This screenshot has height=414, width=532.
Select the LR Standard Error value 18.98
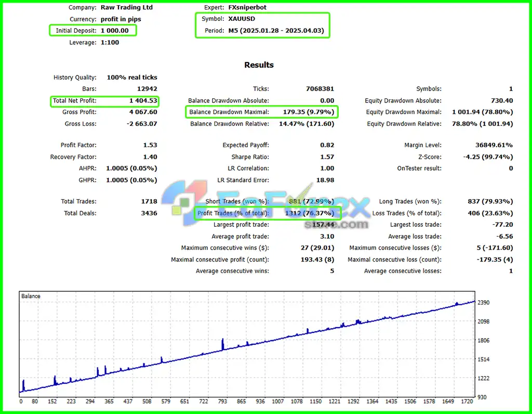(325, 180)
